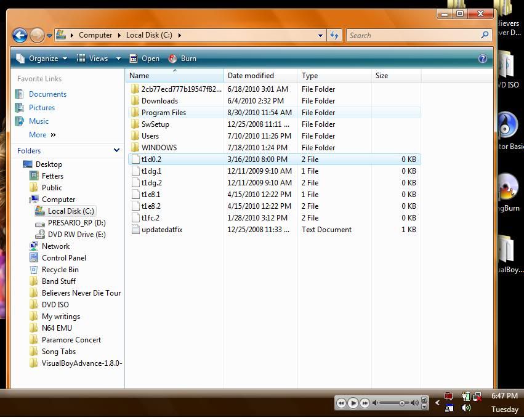Select the t1e8.1 file
The image size is (524, 420).
click(x=275, y=195)
